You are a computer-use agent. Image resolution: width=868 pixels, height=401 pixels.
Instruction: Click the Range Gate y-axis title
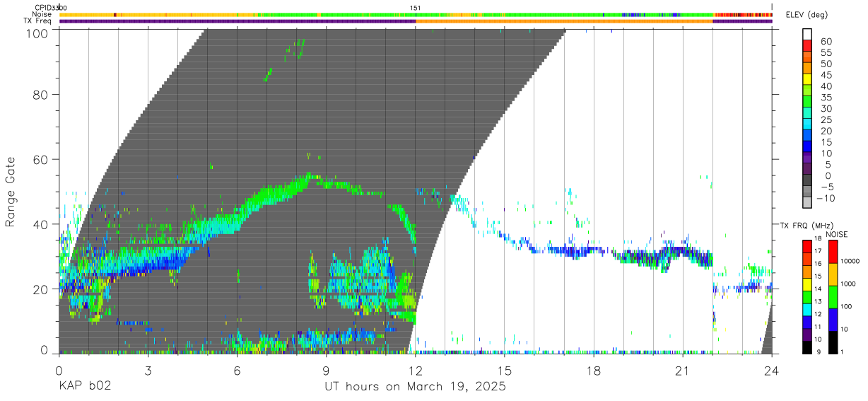pos(11,191)
